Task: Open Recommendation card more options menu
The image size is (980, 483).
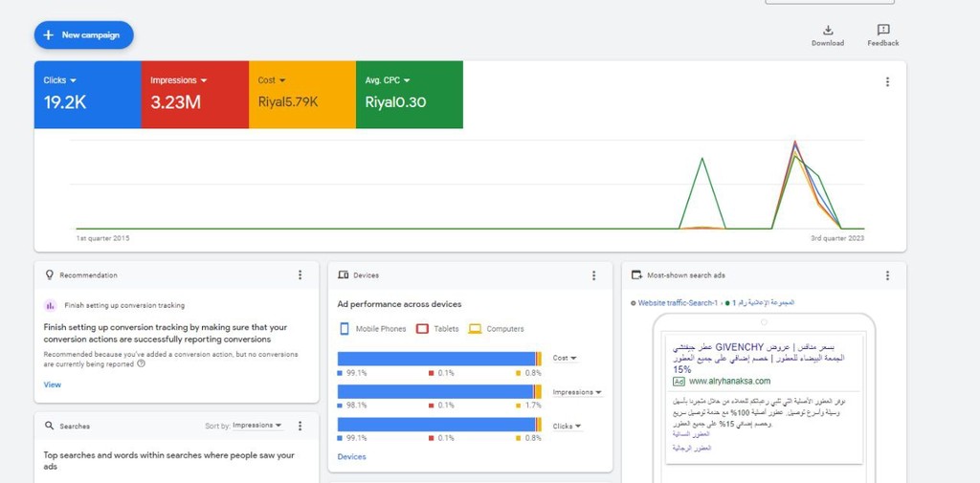Action: click(x=300, y=275)
